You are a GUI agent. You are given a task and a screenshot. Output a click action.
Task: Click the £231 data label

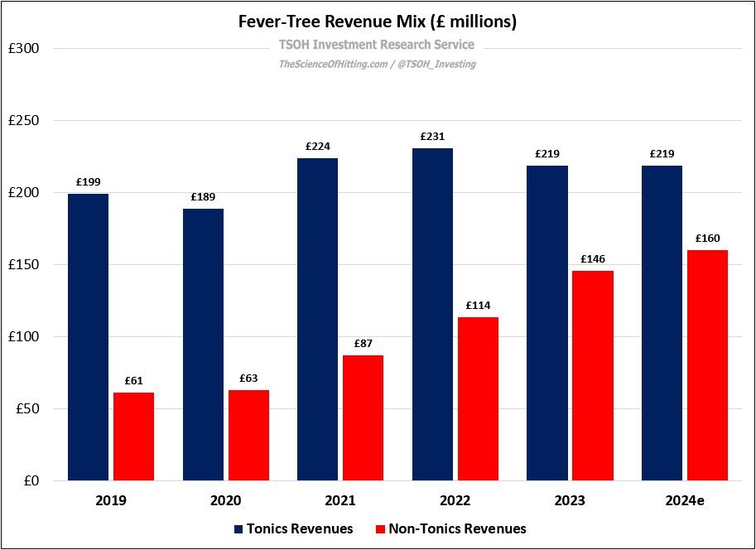432,137
